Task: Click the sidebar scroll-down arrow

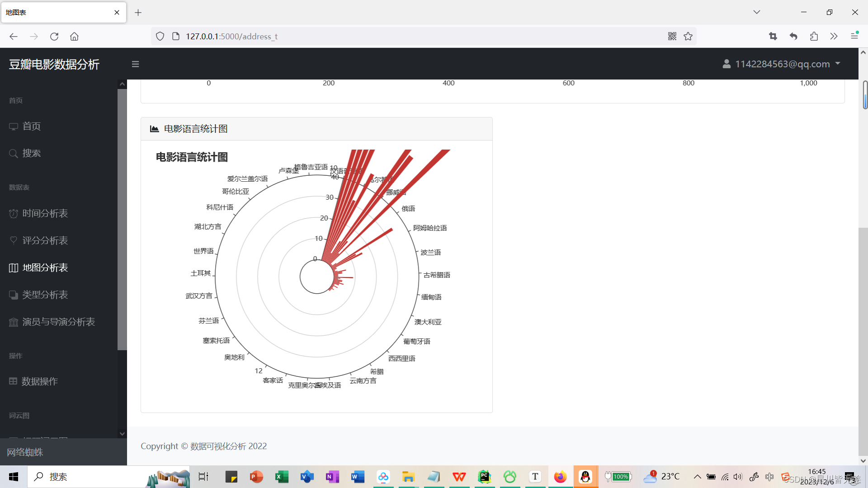Action: [122, 434]
